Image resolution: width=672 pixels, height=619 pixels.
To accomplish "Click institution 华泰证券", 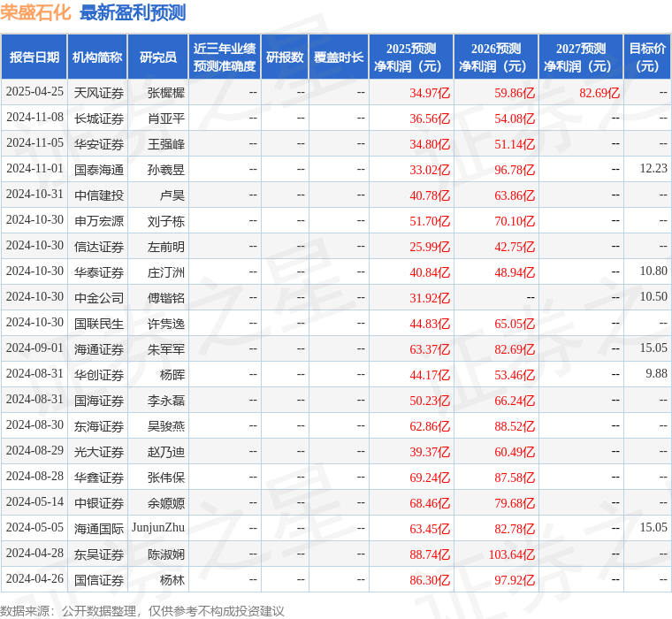I will point(99,272).
